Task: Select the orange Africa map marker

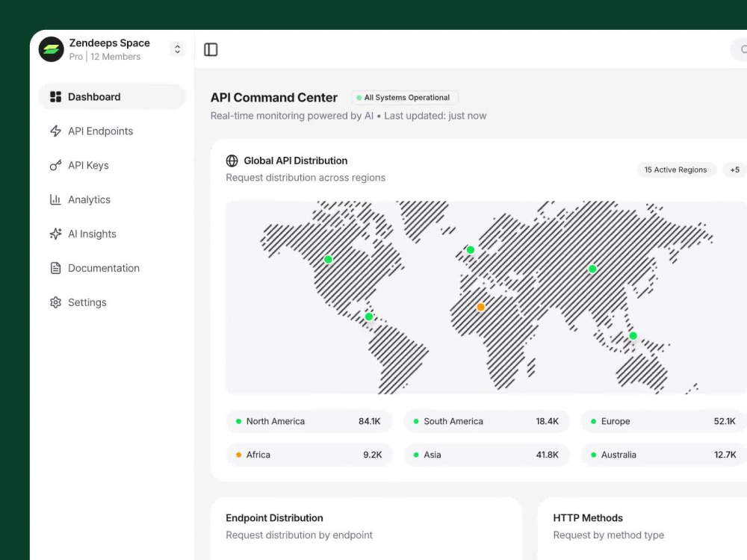Action: 480,307
